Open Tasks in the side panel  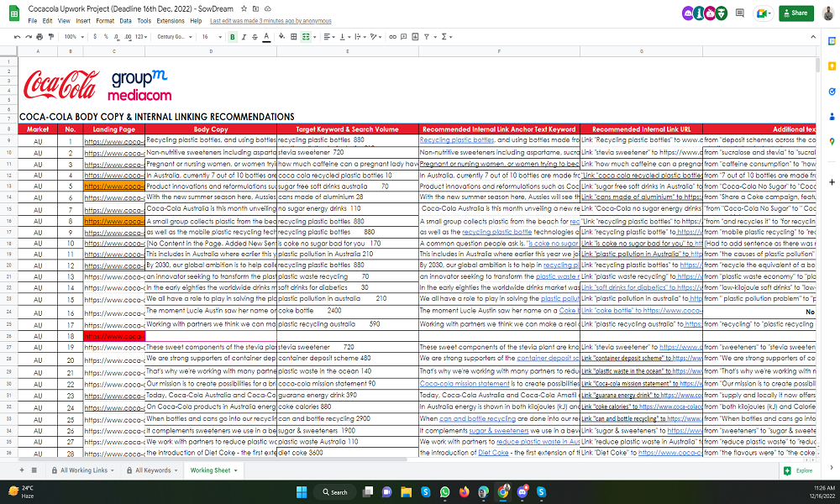pos(832,91)
